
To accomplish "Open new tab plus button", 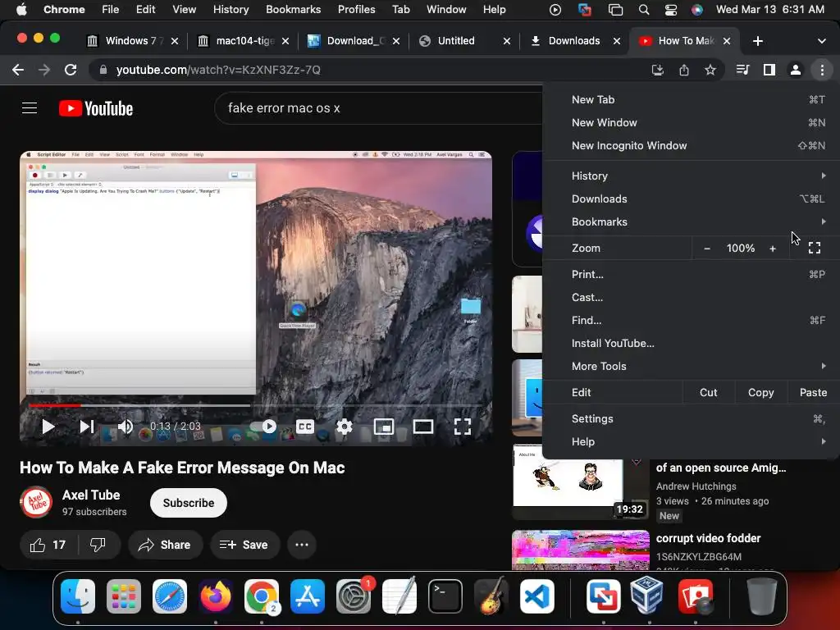I will coord(757,41).
